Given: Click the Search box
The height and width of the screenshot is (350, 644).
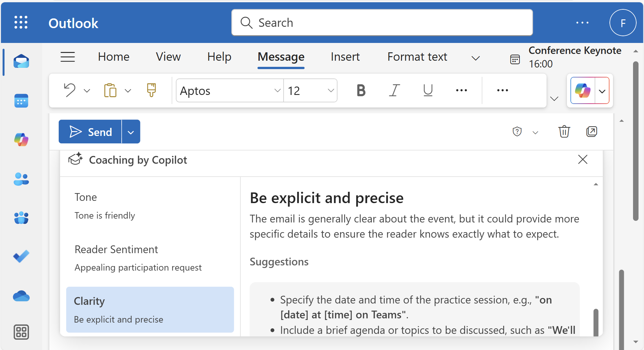Looking at the screenshot, I should click(382, 23).
